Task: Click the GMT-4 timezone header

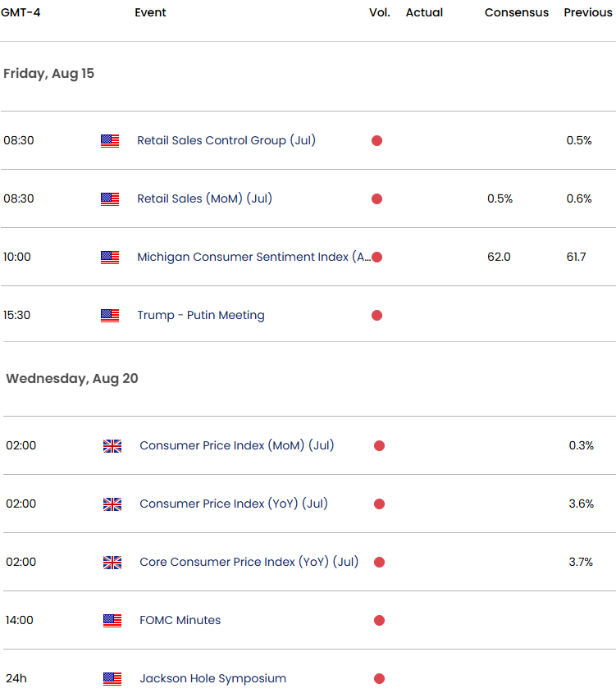Action: pos(21,12)
